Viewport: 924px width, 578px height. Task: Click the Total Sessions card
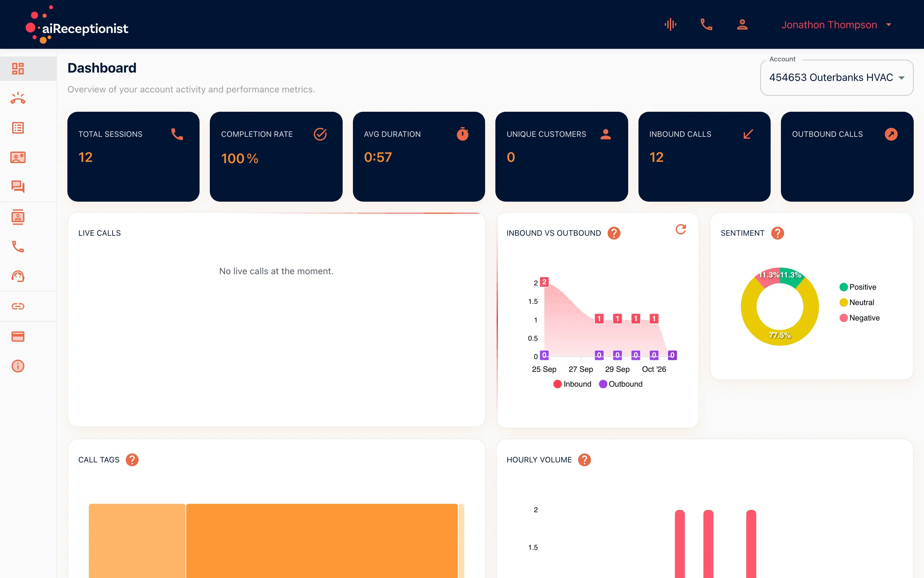[x=133, y=157]
